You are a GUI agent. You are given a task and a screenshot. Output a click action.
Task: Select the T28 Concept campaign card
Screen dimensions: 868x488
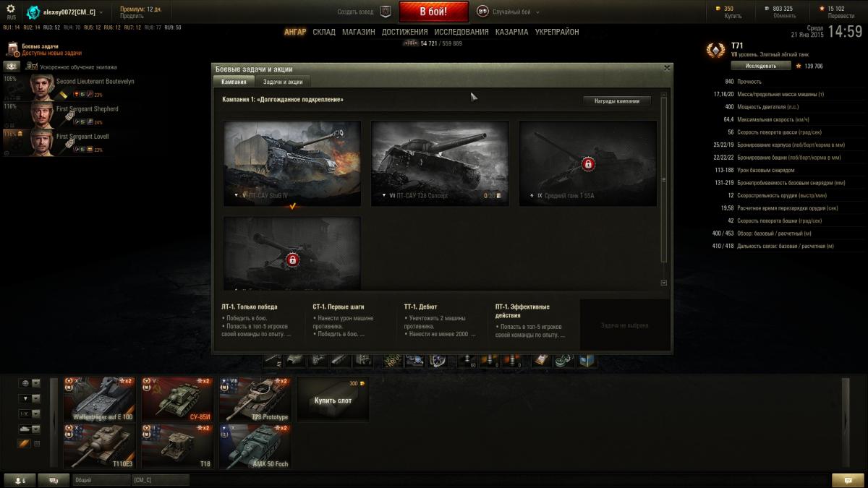pos(440,163)
